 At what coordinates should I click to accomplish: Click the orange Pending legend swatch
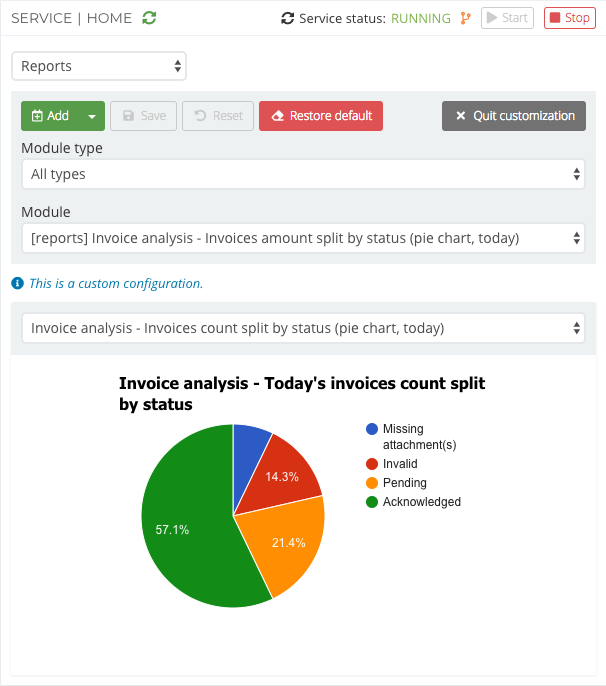tap(372, 483)
